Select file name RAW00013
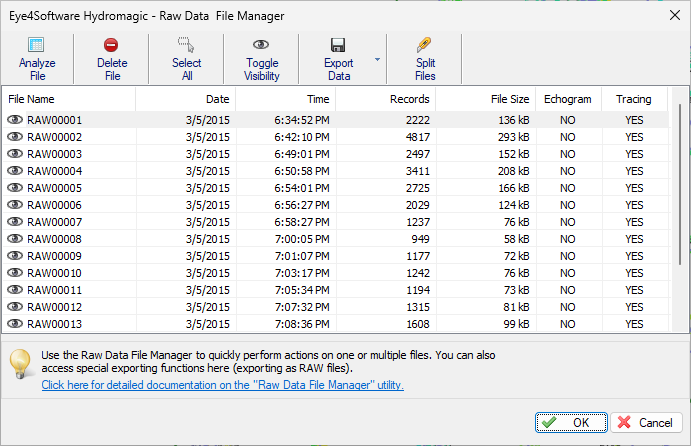The image size is (691, 446). click(55, 324)
